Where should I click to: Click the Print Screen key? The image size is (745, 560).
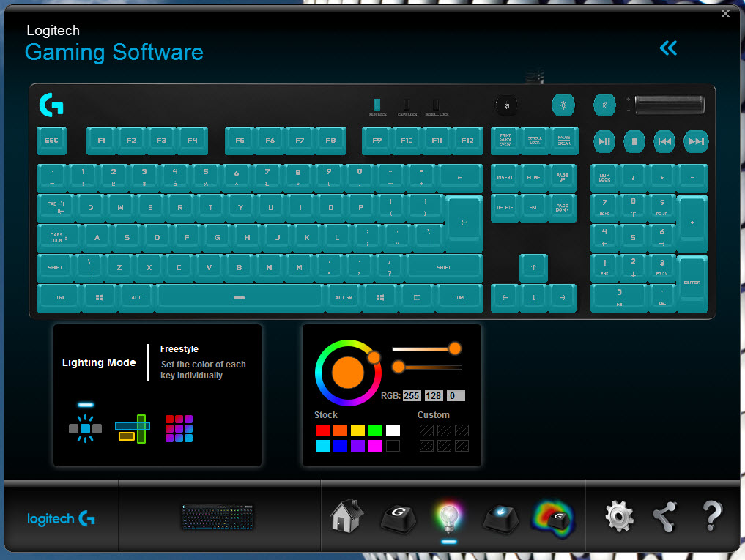point(505,141)
